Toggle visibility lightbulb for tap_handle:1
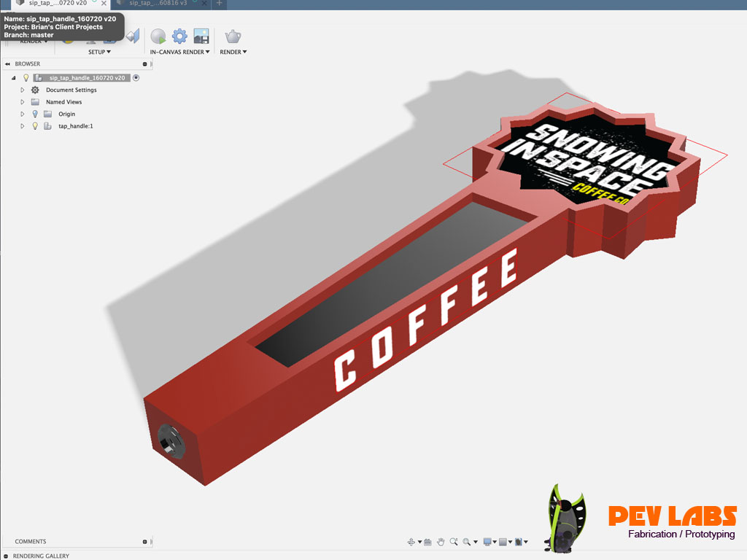The width and height of the screenshot is (747, 560). point(34,126)
